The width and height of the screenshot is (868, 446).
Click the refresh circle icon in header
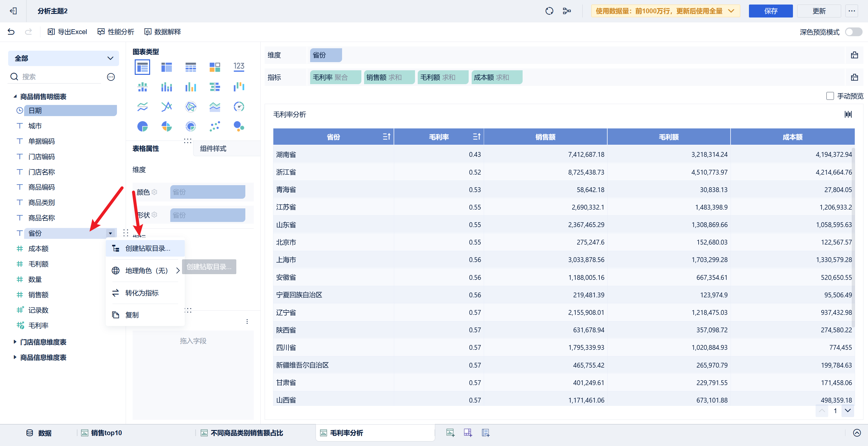[x=549, y=11]
